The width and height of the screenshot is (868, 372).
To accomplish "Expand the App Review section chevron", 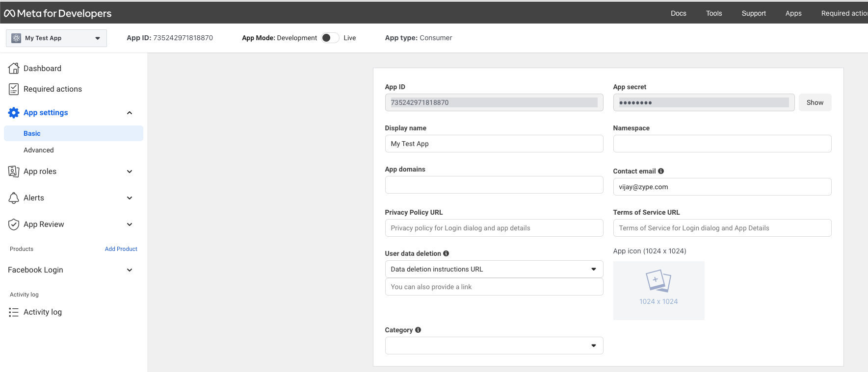I will (x=130, y=224).
